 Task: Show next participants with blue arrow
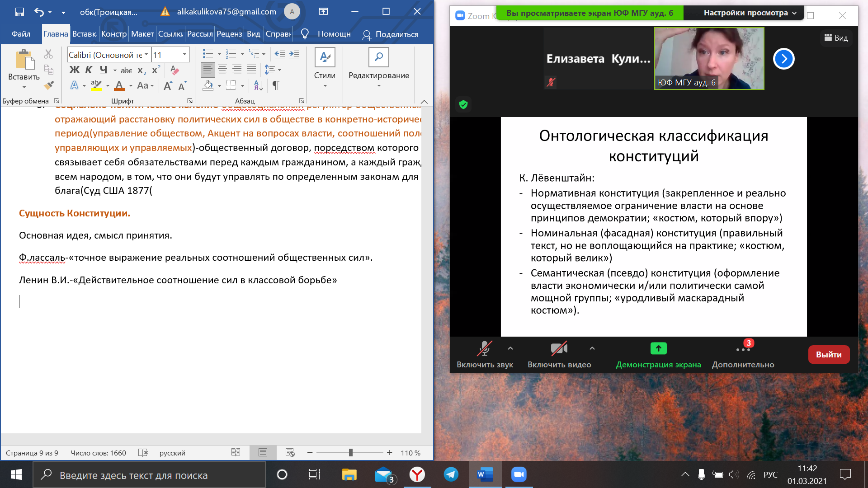click(x=783, y=59)
